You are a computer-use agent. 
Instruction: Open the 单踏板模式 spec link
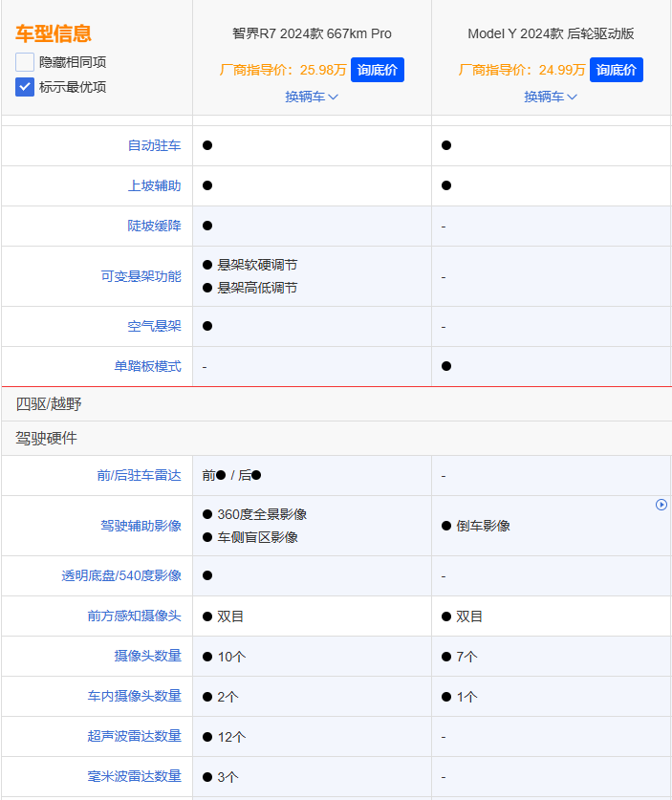[x=147, y=366]
